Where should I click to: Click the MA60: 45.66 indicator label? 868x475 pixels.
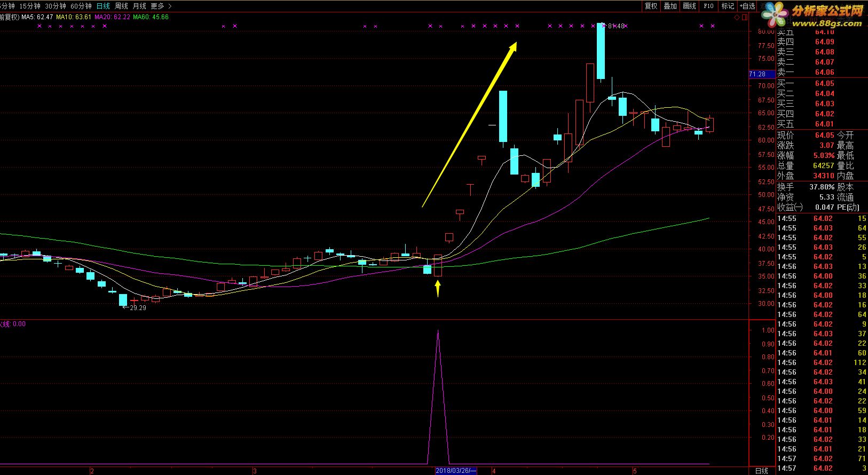(x=151, y=17)
